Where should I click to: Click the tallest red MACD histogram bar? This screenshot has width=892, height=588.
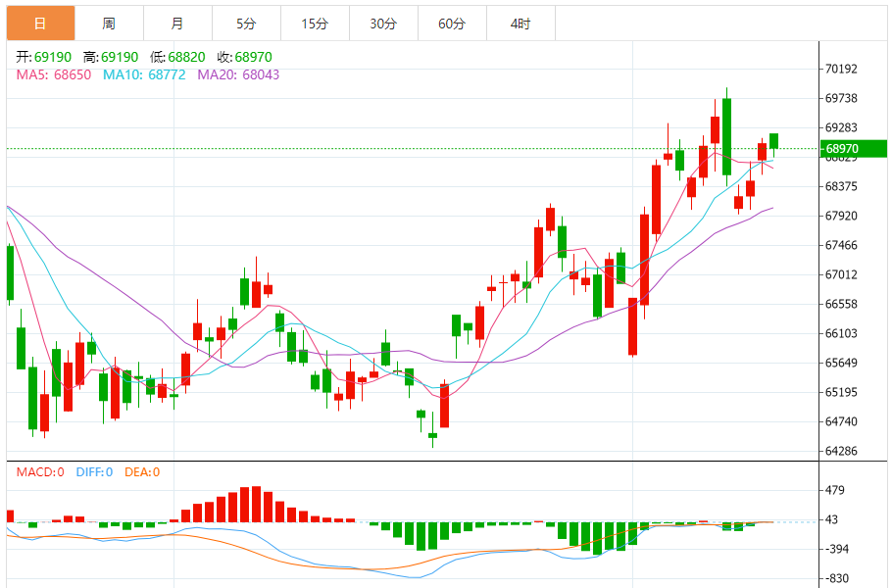[256, 505]
